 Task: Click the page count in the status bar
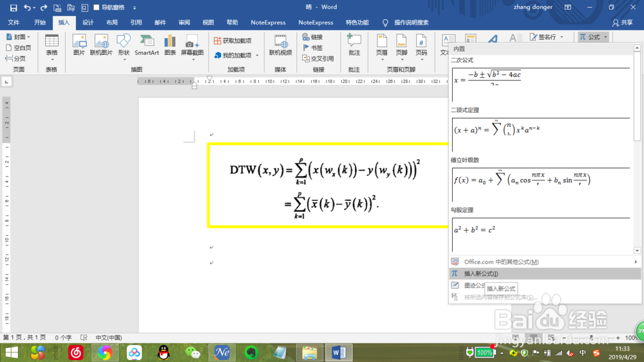pos(24,338)
